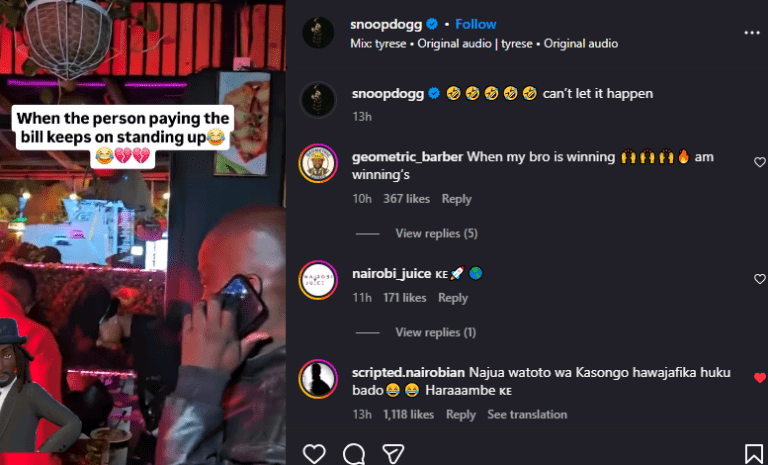Share the post with the paper plane icon
Screen dimensions: 768x465
(x=393, y=454)
